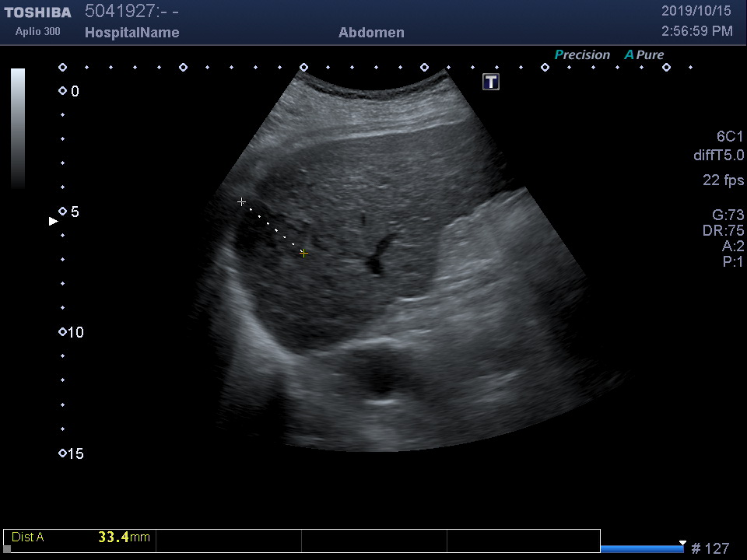Click the depth 10 scale marker
Viewport: 747px width, 560px height.
62,333
